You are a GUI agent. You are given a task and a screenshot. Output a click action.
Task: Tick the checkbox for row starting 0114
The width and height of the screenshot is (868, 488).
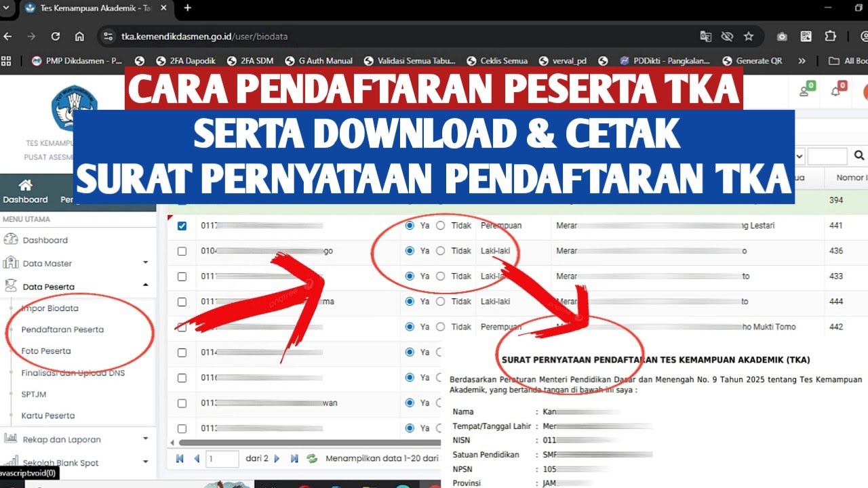[182, 352]
